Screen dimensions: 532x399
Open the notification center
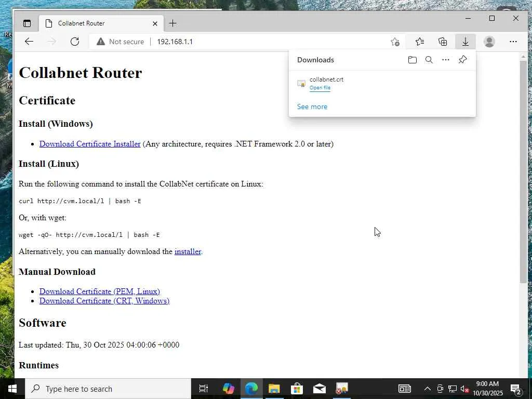click(x=516, y=389)
